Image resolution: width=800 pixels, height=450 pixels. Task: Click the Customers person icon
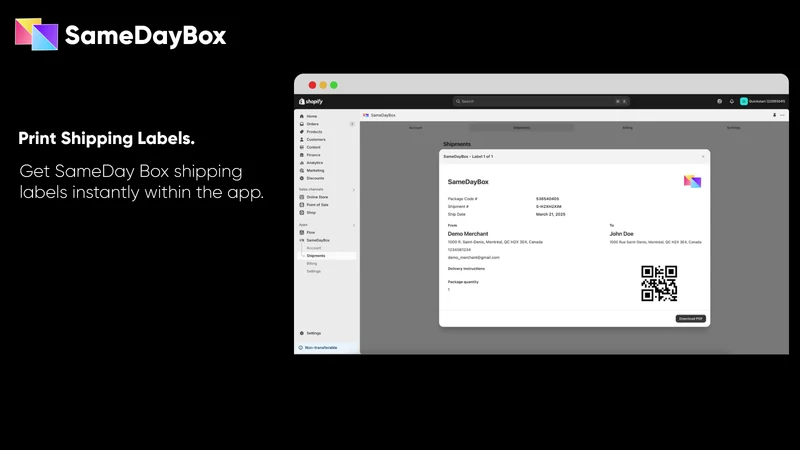click(302, 139)
